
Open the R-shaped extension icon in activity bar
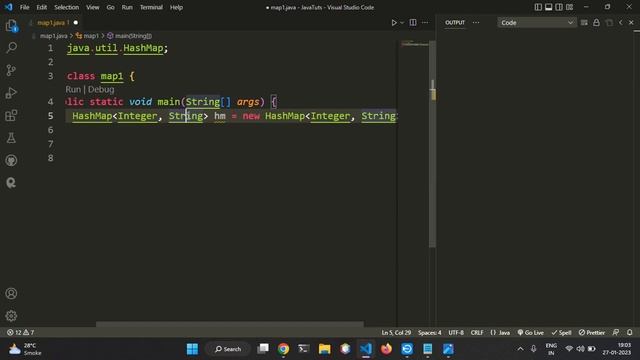click(x=11, y=182)
